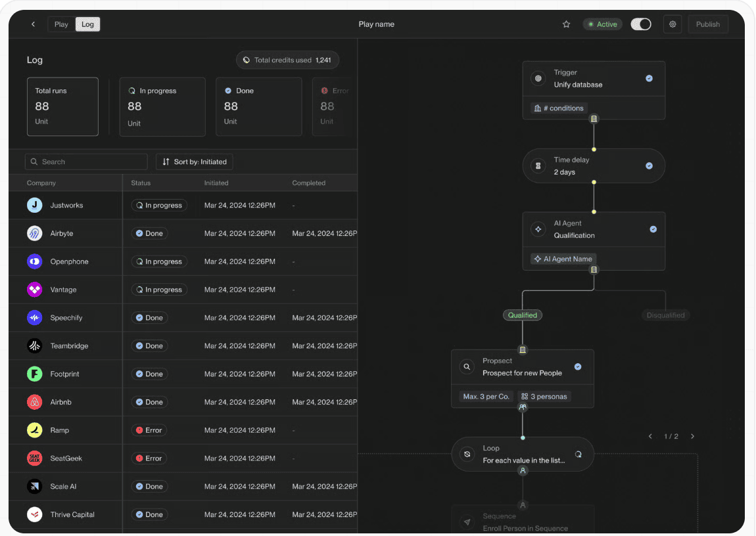Select the Speechify company name
Image resolution: width=756 pixels, height=536 pixels.
[x=66, y=318]
